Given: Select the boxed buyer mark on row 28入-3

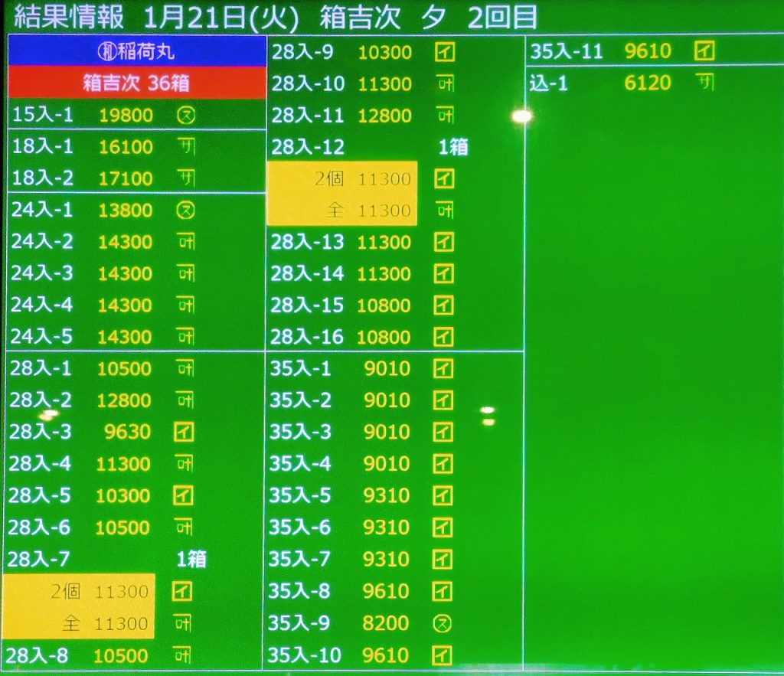Looking at the screenshot, I should click(184, 433).
